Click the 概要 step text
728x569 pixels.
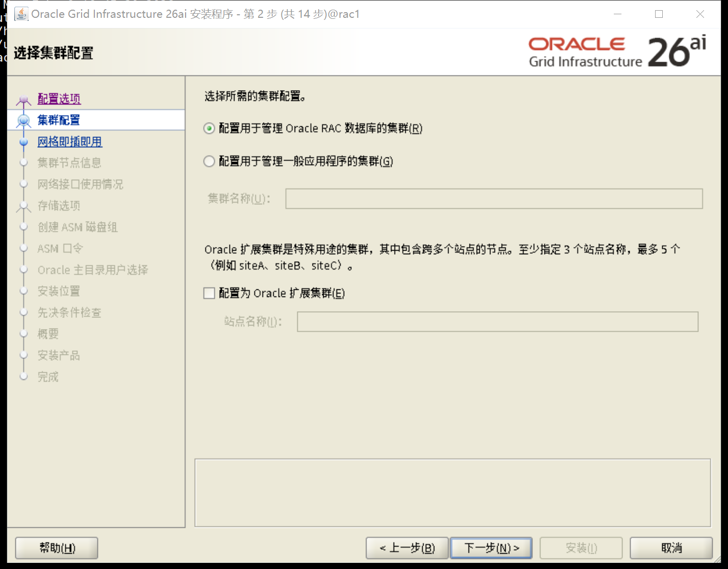tap(48, 334)
